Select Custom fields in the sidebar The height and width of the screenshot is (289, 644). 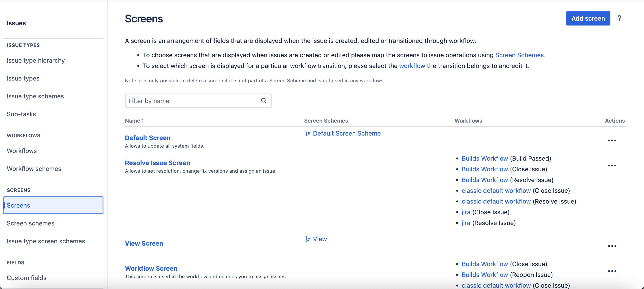point(26,278)
